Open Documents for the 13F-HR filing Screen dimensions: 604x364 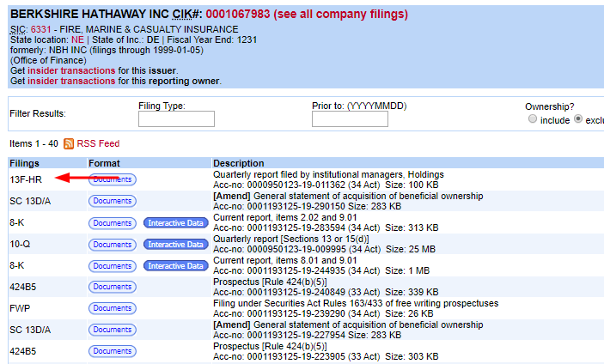pos(112,179)
